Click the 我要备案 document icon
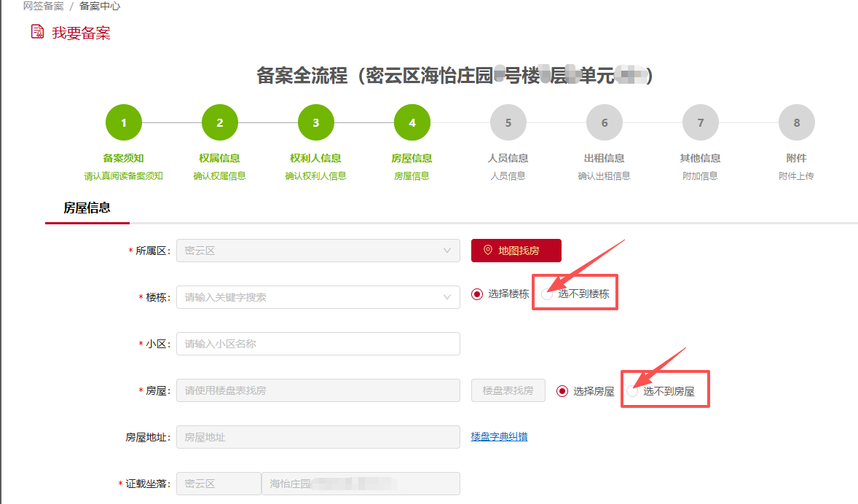858x504 pixels. point(37,32)
